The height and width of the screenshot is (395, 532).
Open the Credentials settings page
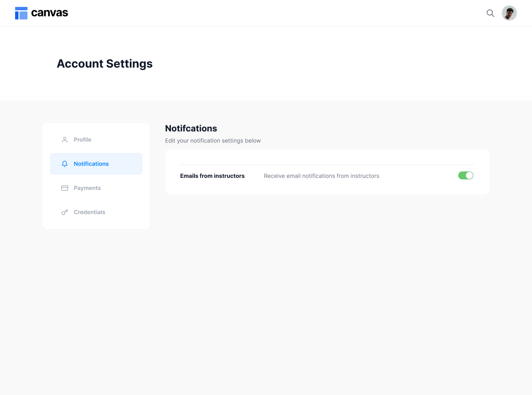point(89,212)
